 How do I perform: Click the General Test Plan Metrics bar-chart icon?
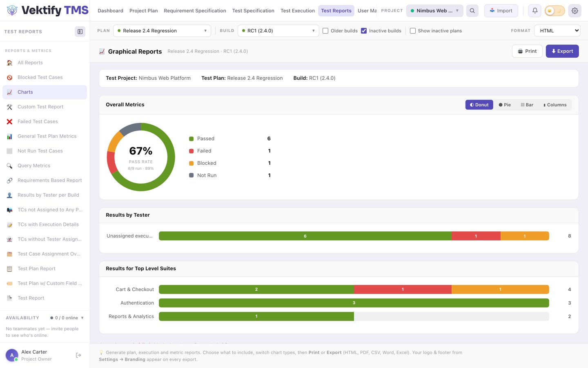pyautogui.click(x=9, y=136)
